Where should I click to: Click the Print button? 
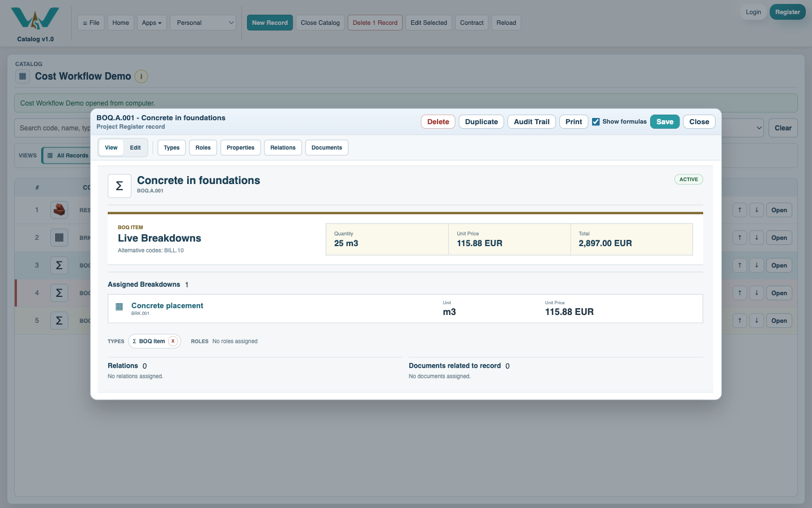pos(574,122)
